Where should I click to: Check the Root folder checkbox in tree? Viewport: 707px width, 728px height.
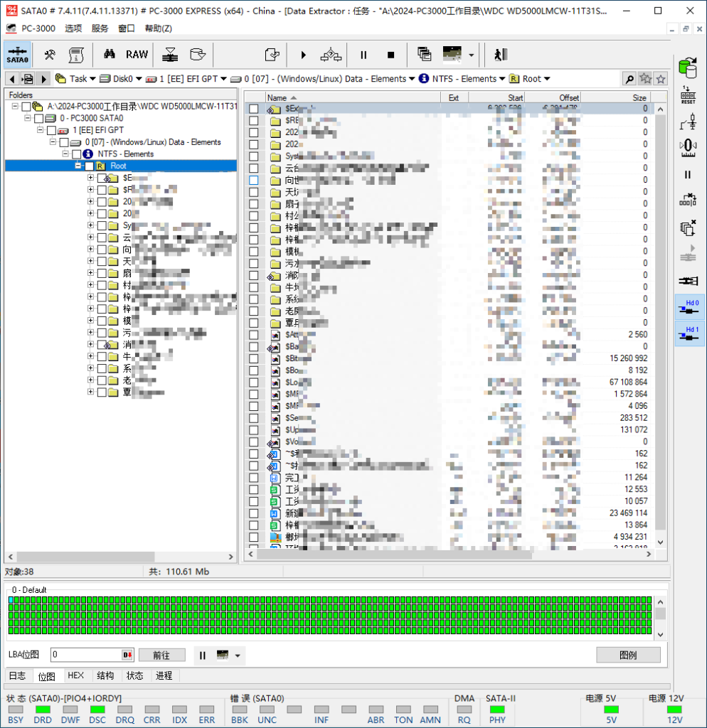(89, 166)
